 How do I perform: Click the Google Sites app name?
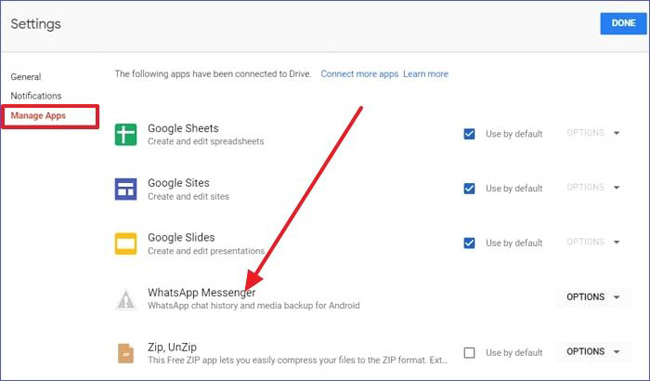point(178,183)
